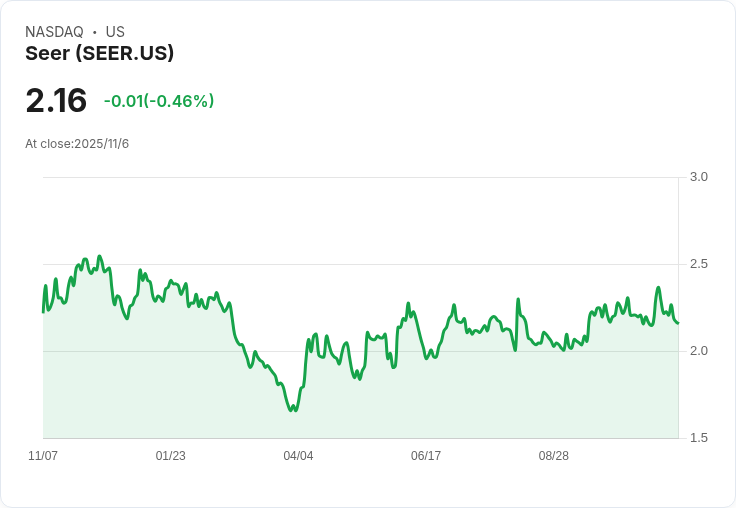Click the first data point at the line's left start
736x508 pixels.
43,312
